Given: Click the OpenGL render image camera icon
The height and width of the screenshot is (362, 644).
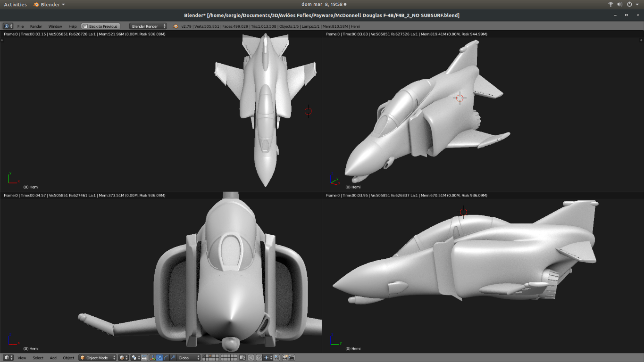Looking at the screenshot, I should tap(284, 358).
